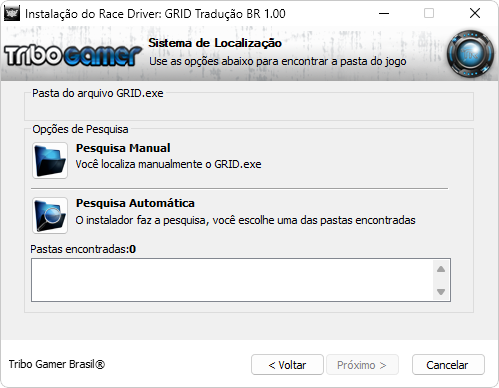
Task: Start the Pesquisa Automática magnifier folder icon
Action: pyautogui.click(x=50, y=215)
